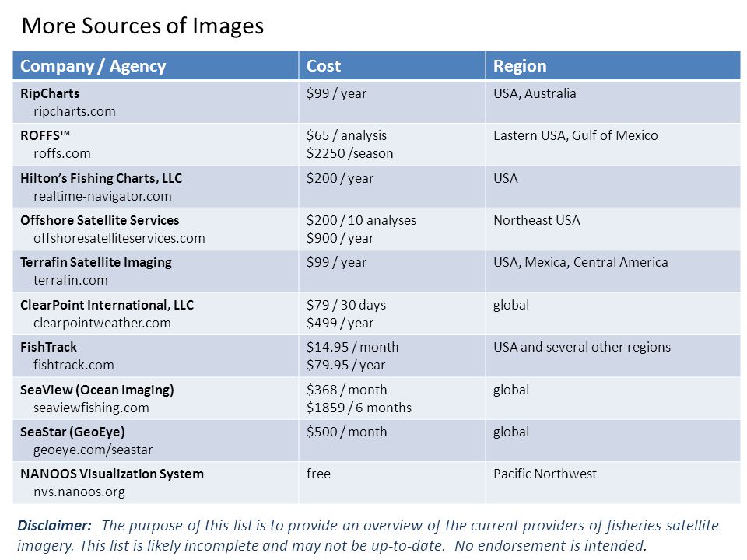The width and height of the screenshot is (747, 560).
Task: Click 'Offshore Satellite Services' name
Action: (100, 220)
